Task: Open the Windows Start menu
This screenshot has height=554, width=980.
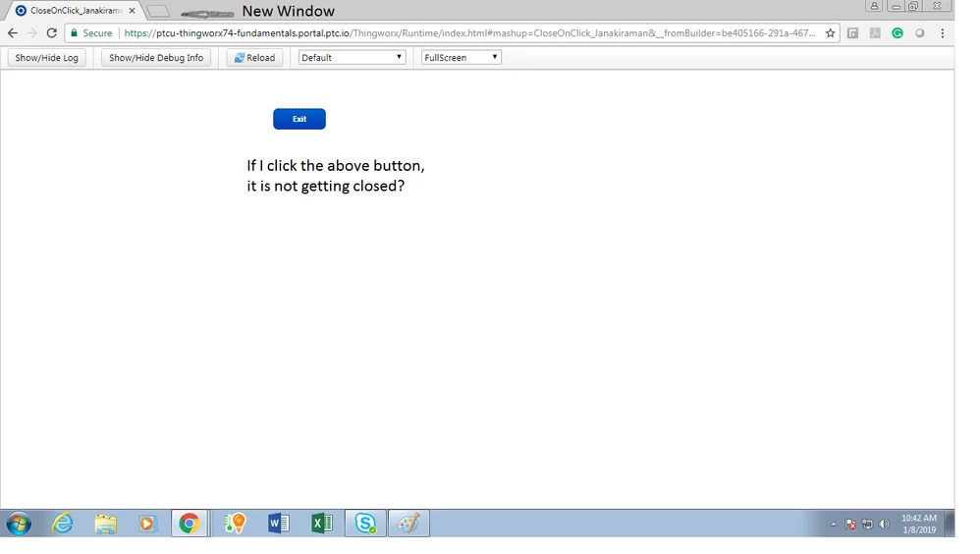Action: click(19, 524)
